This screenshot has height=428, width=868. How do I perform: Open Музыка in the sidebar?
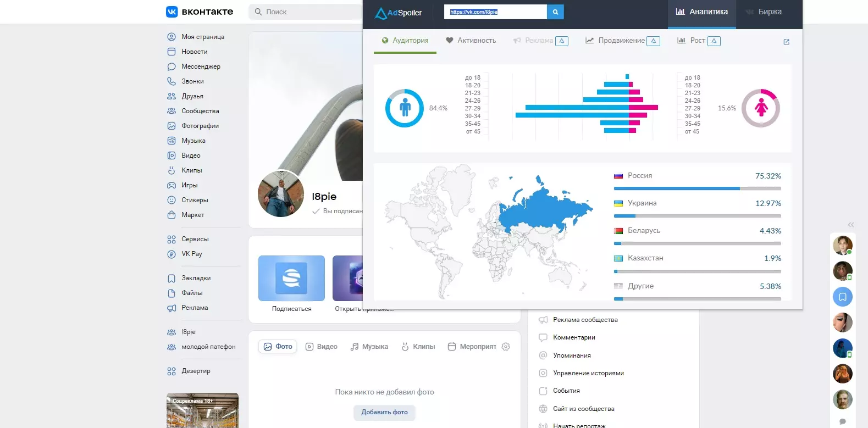tap(193, 141)
